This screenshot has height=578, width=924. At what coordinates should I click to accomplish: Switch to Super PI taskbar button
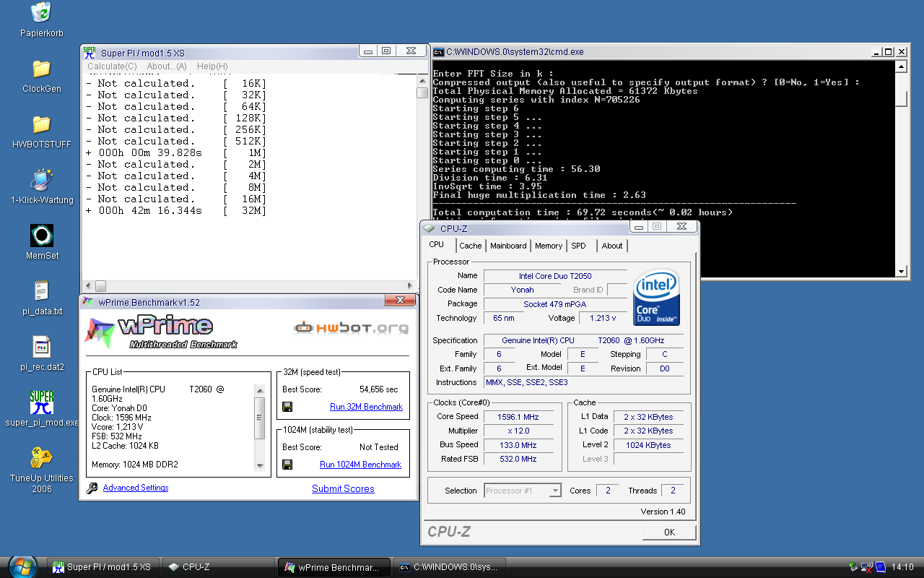click(103, 567)
